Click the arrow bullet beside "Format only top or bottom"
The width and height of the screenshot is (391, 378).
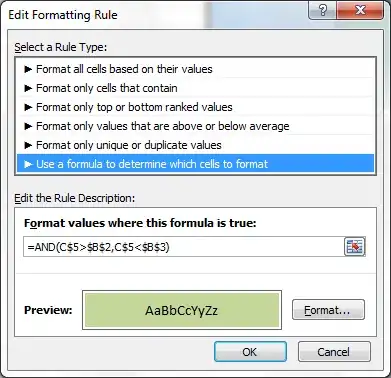coord(28,107)
